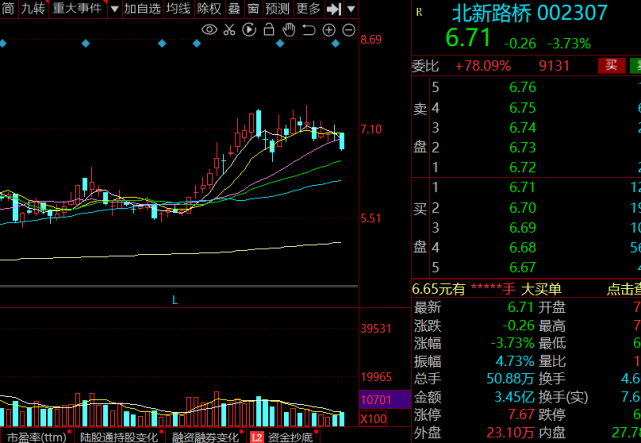This screenshot has height=443, width=641.
Task: Click the X100 volume scale label
Action: pyautogui.click(x=374, y=419)
